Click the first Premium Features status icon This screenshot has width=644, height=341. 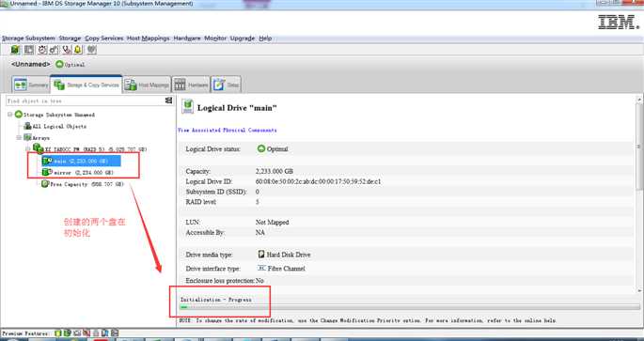pyautogui.click(x=58, y=333)
